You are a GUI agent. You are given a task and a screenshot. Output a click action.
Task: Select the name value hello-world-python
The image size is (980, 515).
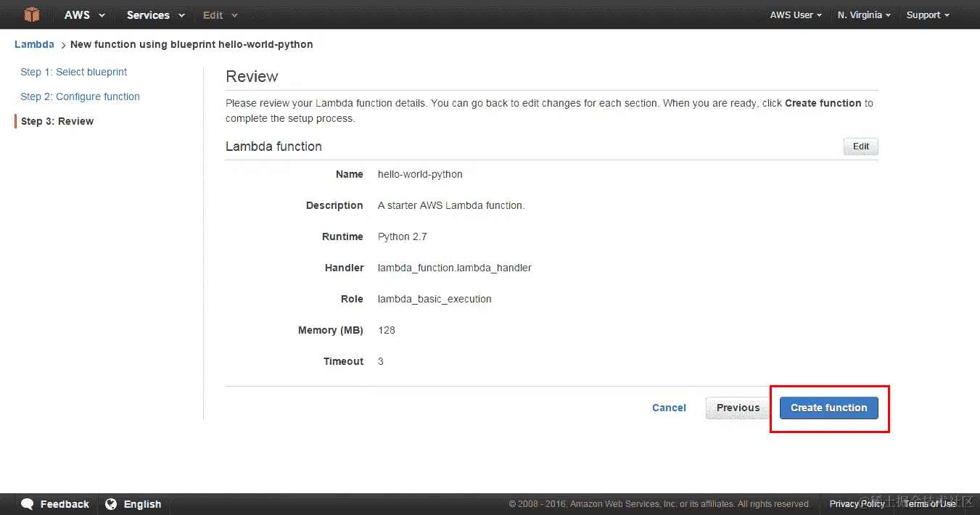[x=420, y=174]
